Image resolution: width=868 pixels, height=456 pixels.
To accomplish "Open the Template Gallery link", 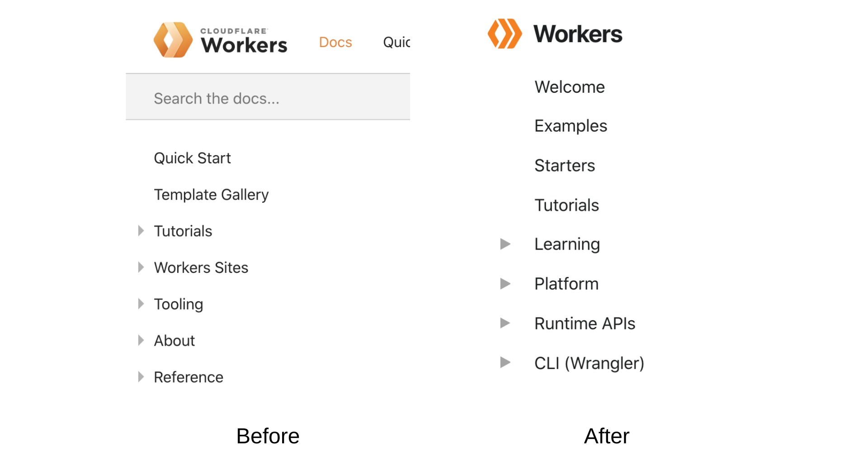I will click(212, 195).
